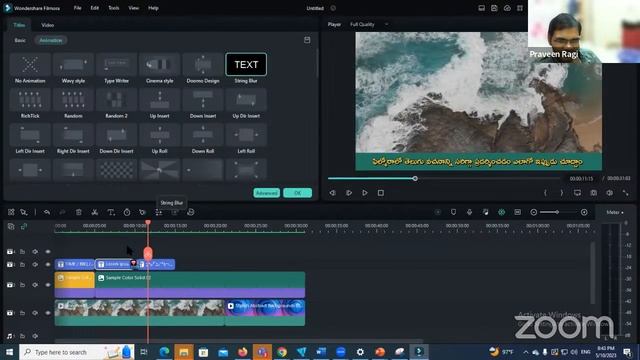Open the Basic sub-tab
Viewport: 640px width, 360px height.
coord(20,40)
